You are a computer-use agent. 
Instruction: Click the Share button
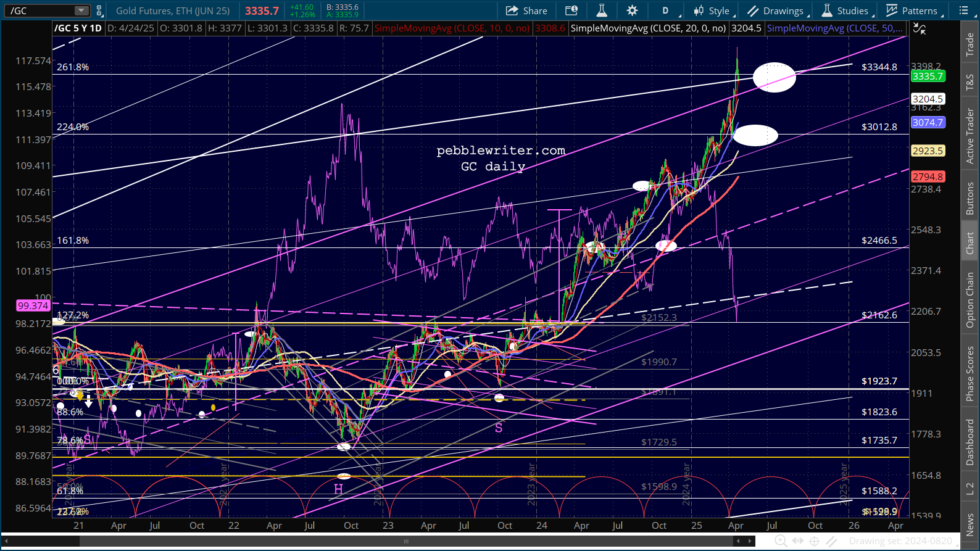[x=526, y=10]
